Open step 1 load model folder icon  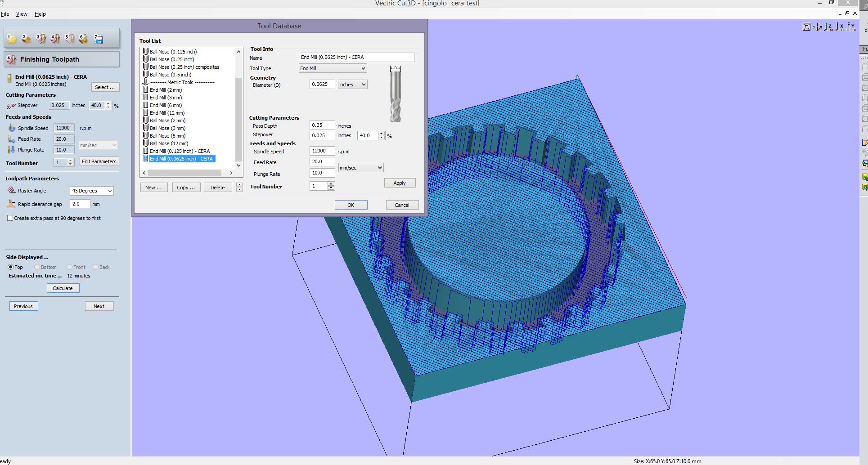[12, 39]
